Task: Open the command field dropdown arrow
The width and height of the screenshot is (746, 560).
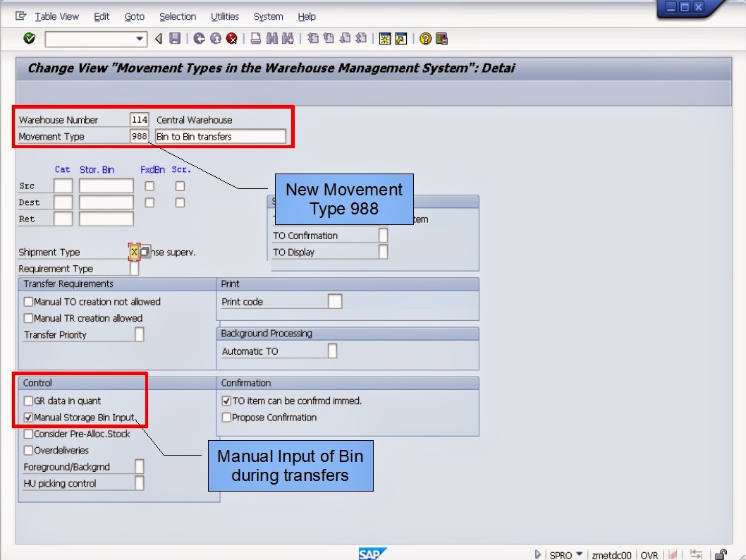Action: (x=139, y=38)
